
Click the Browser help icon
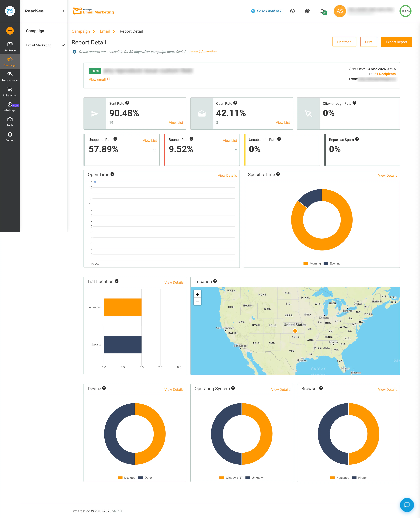321,388
